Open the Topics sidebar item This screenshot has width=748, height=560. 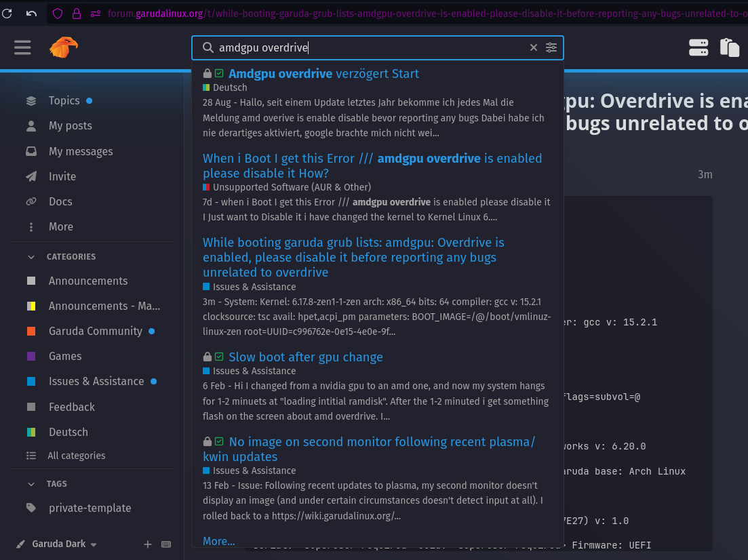coord(64,100)
